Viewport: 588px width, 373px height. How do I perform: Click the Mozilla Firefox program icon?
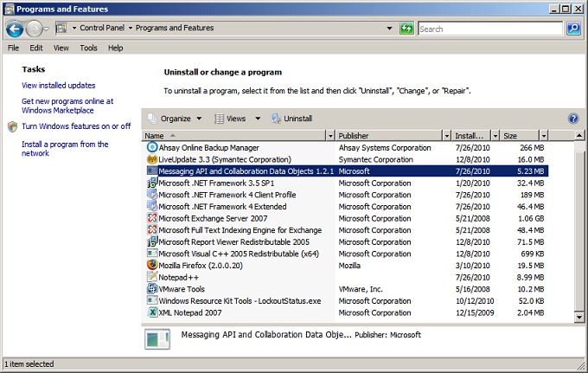point(152,266)
